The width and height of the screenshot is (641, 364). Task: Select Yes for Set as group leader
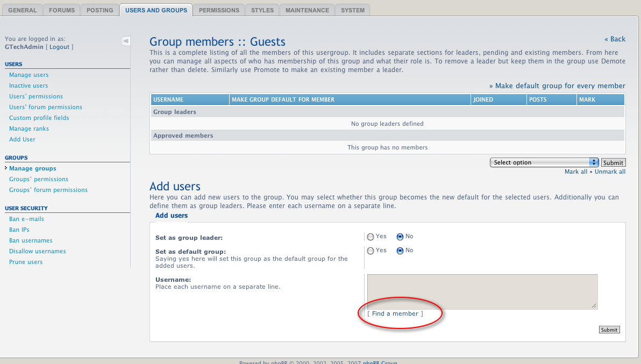point(371,237)
